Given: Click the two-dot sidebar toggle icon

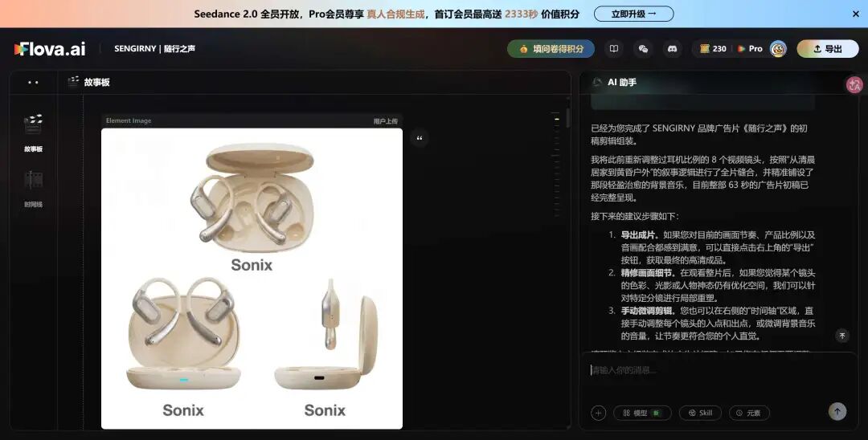Looking at the screenshot, I should [33, 83].
